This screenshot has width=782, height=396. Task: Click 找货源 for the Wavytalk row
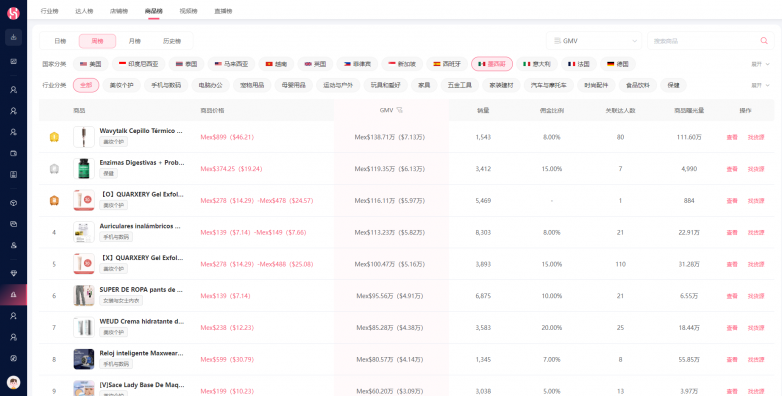click(756, 137)
